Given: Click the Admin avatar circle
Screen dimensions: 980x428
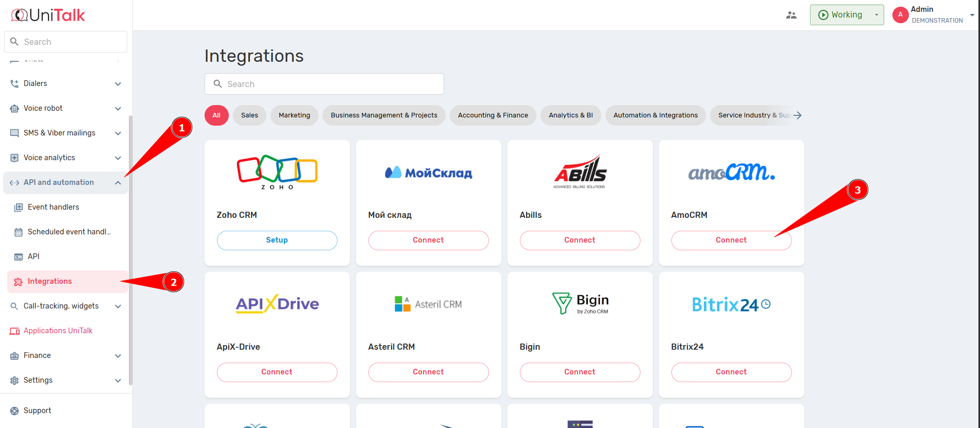Looking at the screenshot, I should 900,15.
